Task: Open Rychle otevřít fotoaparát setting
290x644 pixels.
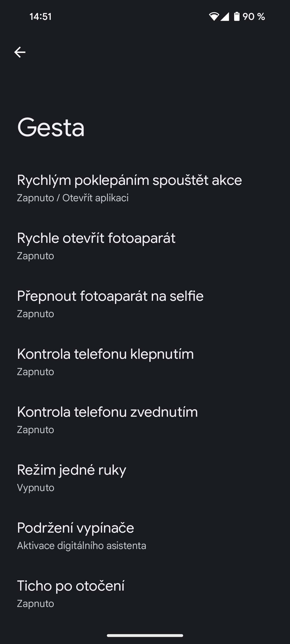Action: [145, 247]
